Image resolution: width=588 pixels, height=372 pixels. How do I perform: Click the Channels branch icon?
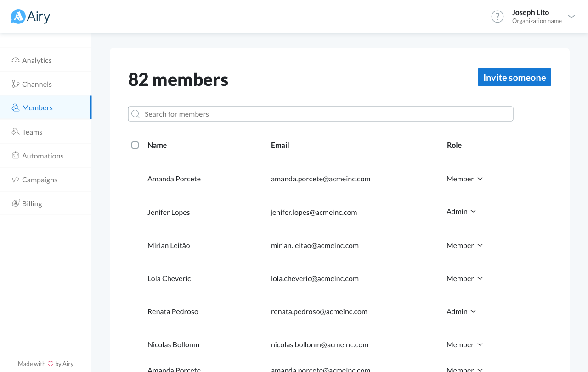[x=16, y=84]
